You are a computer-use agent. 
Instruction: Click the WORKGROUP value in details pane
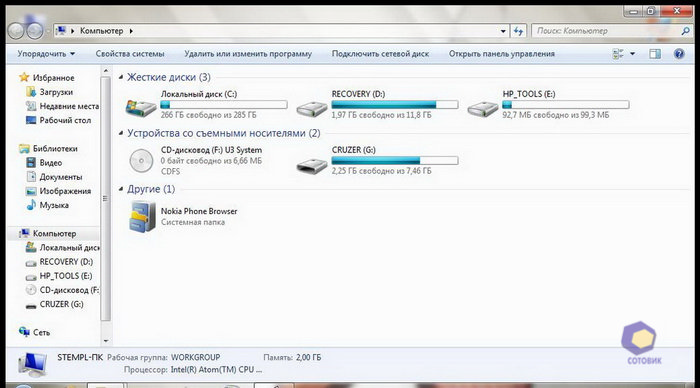point(196,357)
